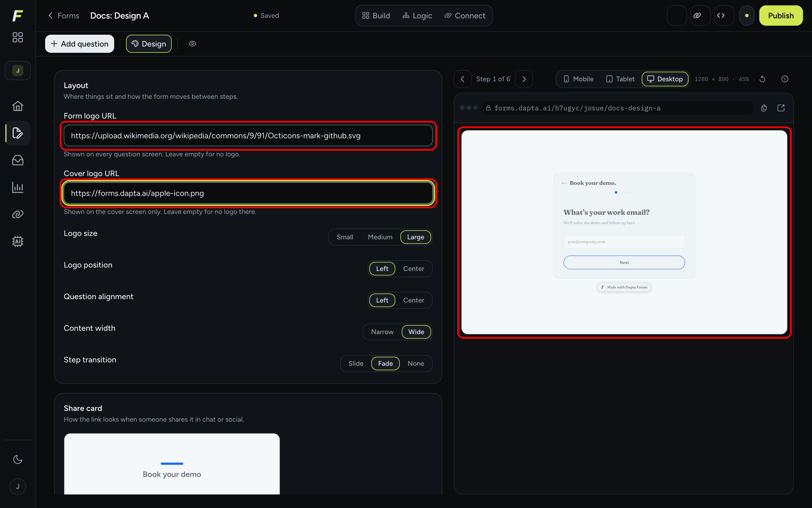
Task: Go to next step chevron
Action: (x=524, y=79)
